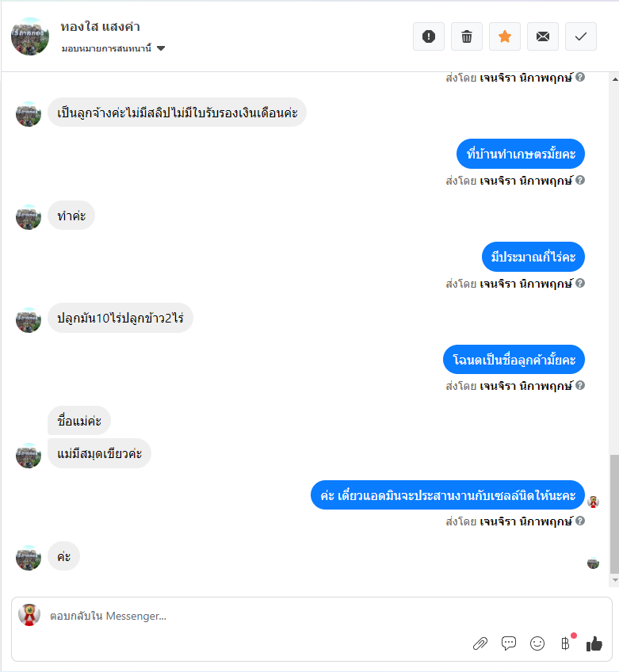Click help icon beside sender name under ที่บ้านทำเกษตรมั้ยคะ

pos(580,180)
